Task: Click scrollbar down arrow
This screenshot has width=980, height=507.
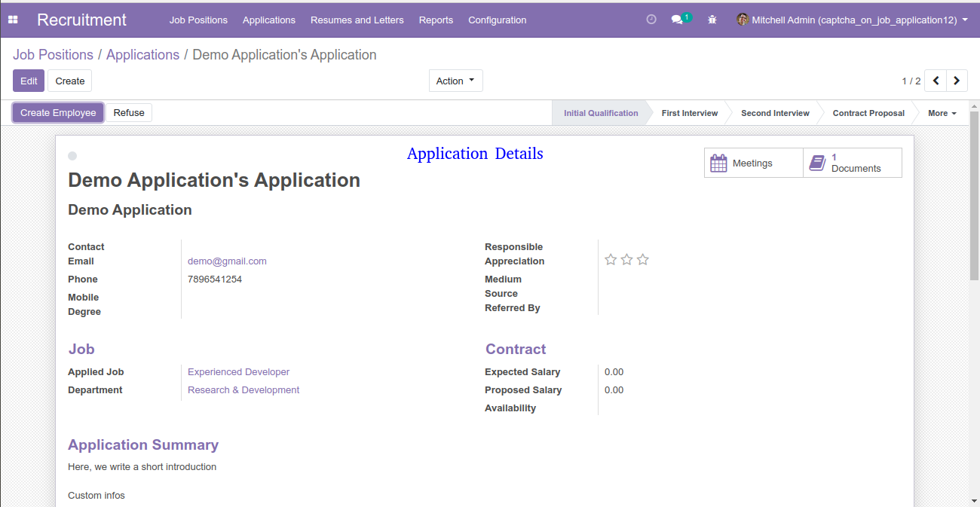Action: 975,501
